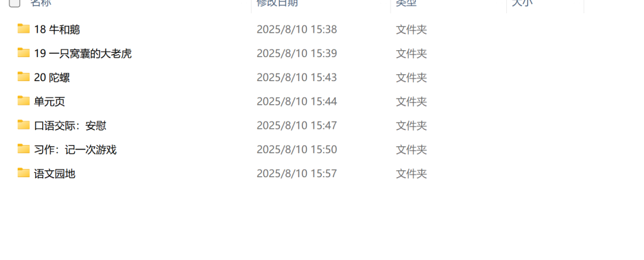Select the 语文园地 folder name
This screenshot has height=260, width=644.
(x=55, y=174)
